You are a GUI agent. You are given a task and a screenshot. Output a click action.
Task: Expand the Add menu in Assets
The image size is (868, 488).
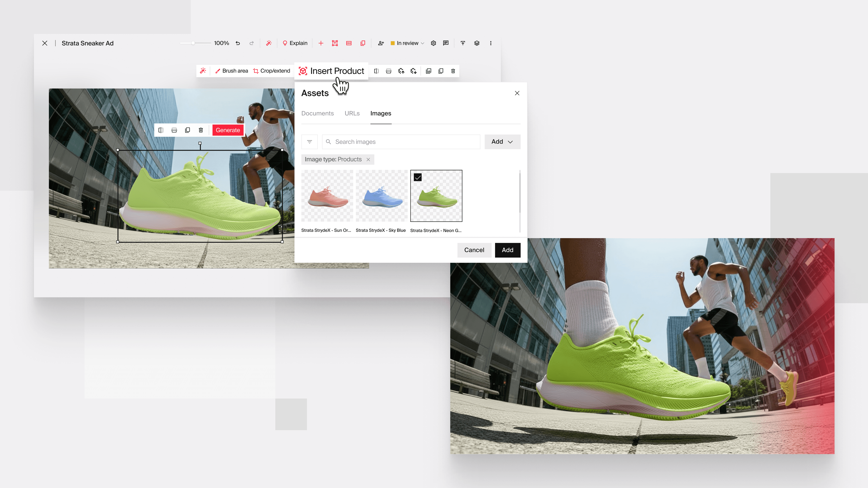coord(502,142)
